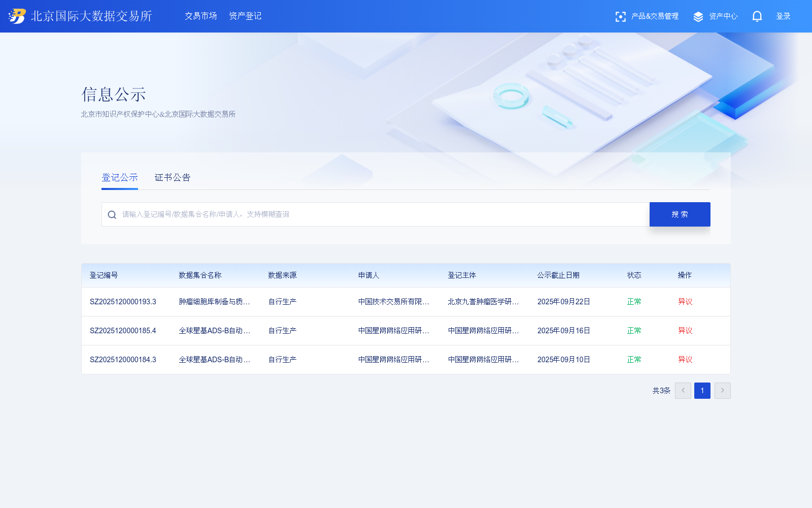Click the 搜索 button

[680, 214]
